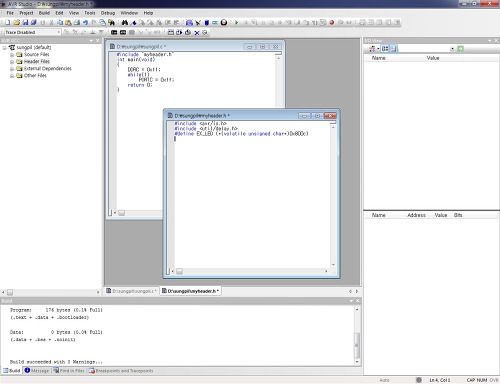Click the first icon in I/O view toolbar
This screenshot has height=384, width=500.
pyautogui.click(x=372, y=49)
